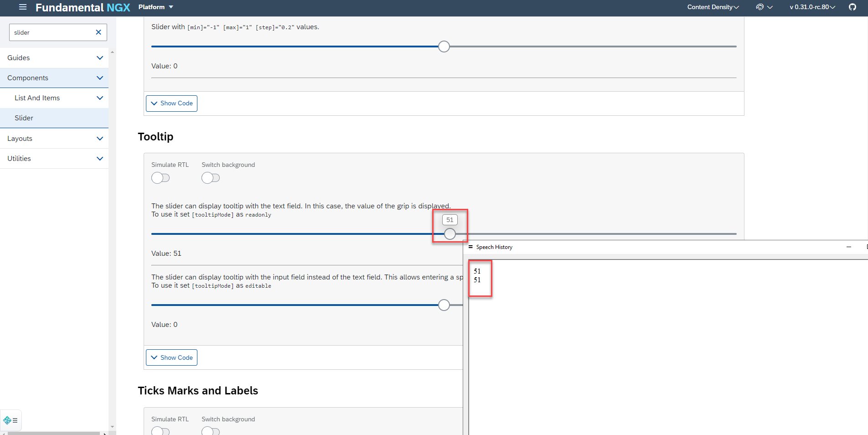Select Slider in the sidebar
Viewport: 868px width, 435px height.
point(24,118)
